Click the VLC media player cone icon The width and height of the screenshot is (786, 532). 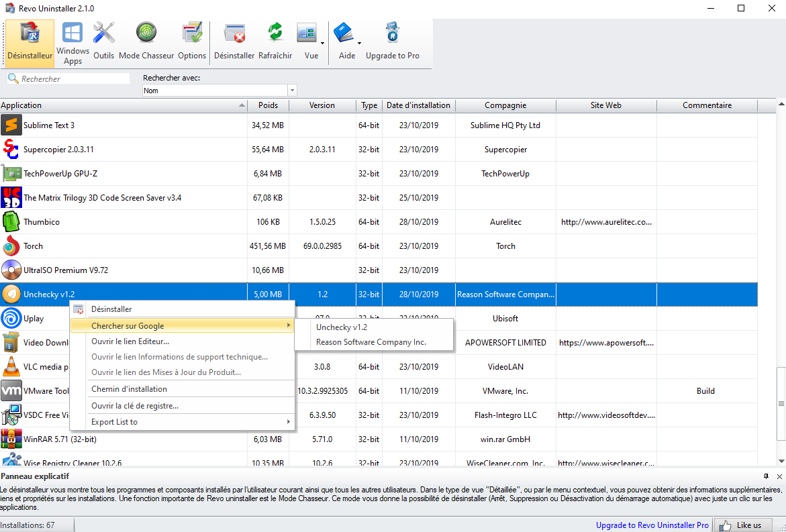tap(11, 367)
